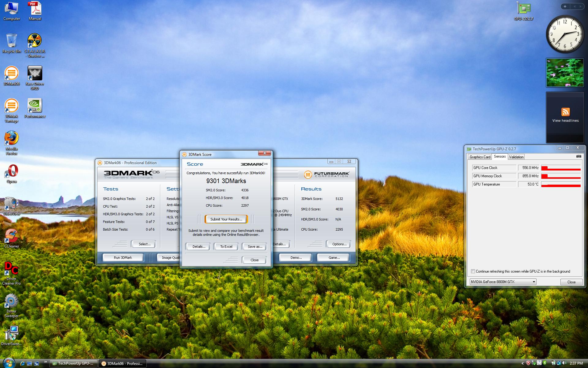
Task: Enable continue refreshing in background checkbox
Action: (x=473, y=271)
